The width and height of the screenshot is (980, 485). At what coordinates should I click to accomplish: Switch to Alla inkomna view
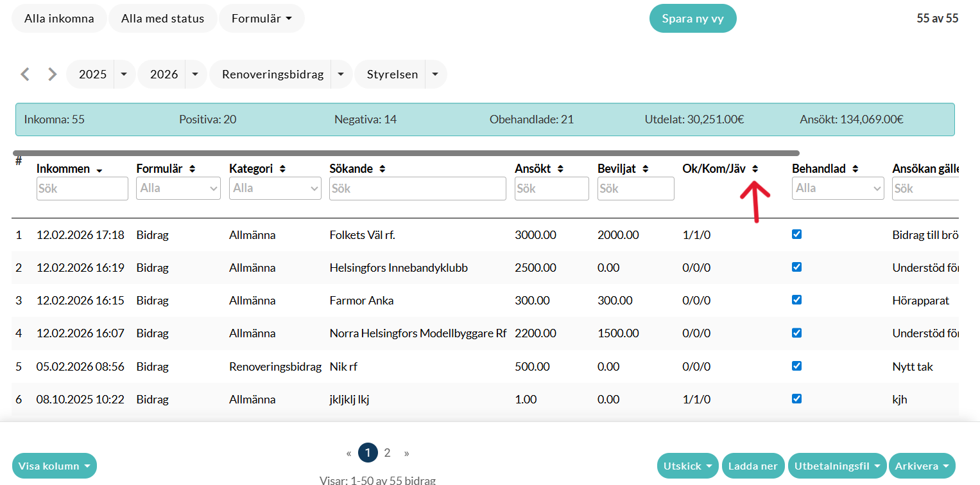[59, 19]
